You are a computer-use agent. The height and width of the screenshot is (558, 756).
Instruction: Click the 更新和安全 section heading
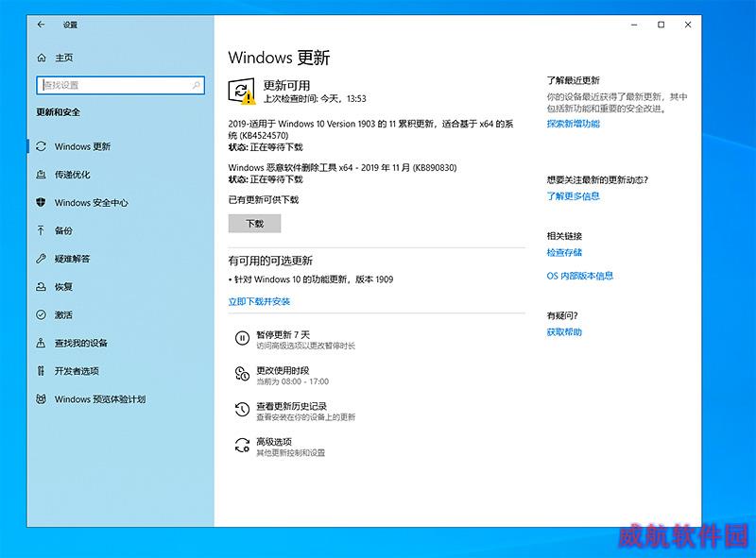point(59,112)
